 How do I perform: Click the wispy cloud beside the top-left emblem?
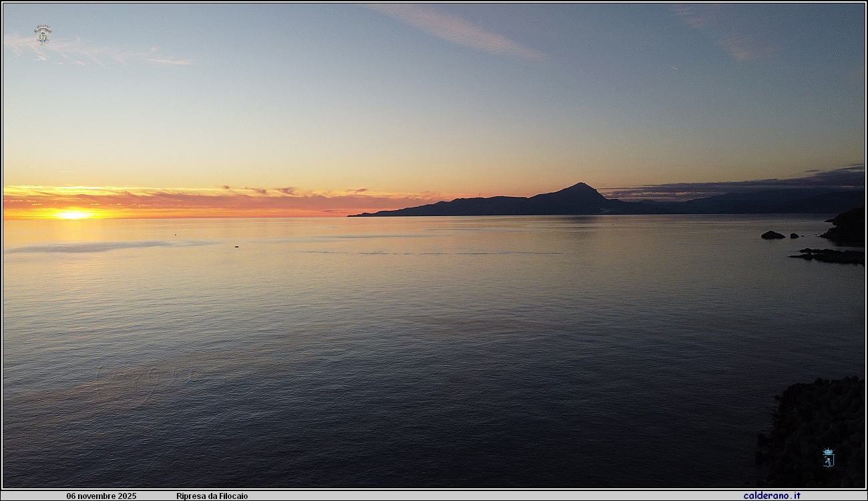pyautogui.click(x=100, y=53)
